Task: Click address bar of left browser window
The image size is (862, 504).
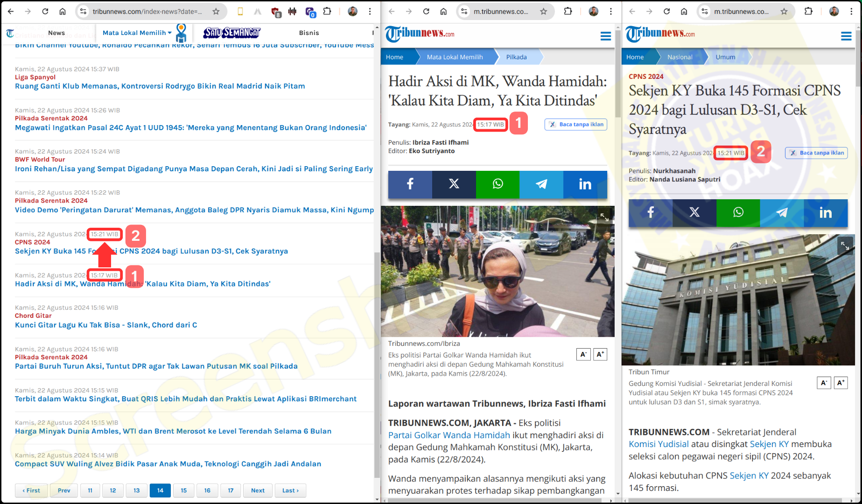Action: click(147, 11)
